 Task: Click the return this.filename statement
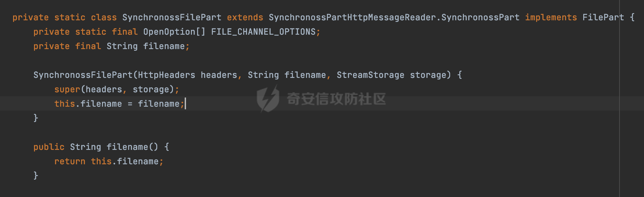109,162
